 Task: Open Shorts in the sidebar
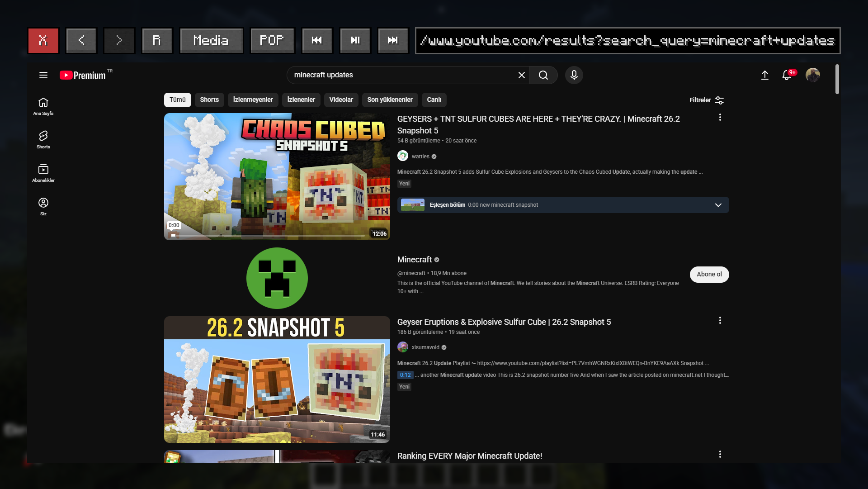click(43, 140)
